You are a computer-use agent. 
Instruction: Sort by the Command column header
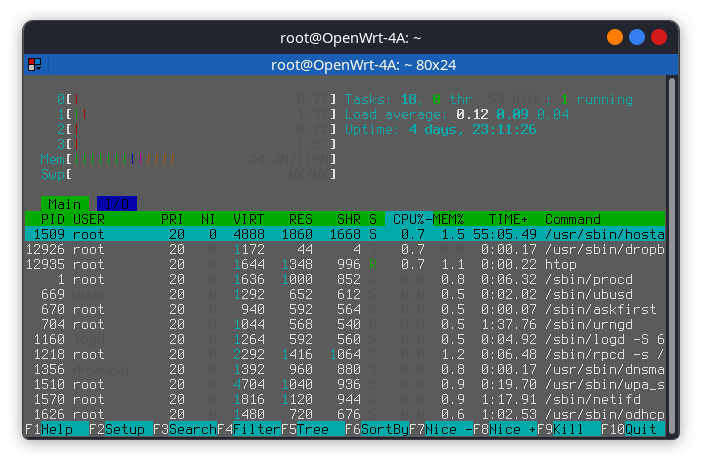573,219
